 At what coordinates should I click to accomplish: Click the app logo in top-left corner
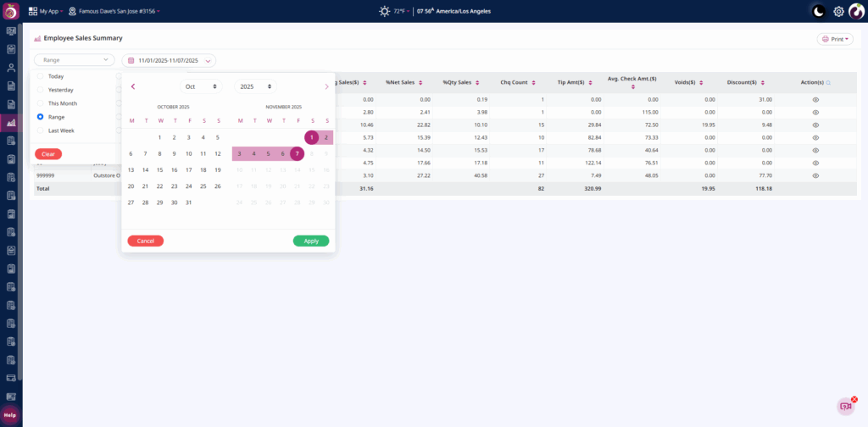11,11
